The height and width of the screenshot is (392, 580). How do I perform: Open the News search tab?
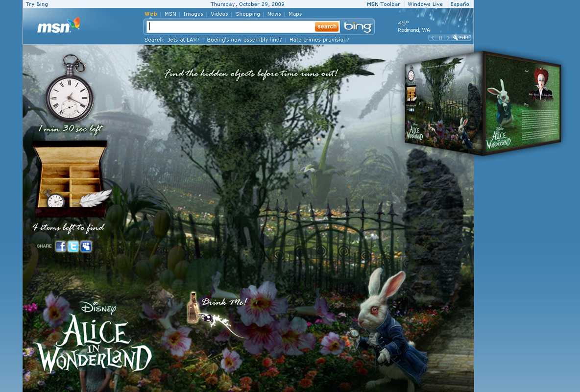coord(274,14)
